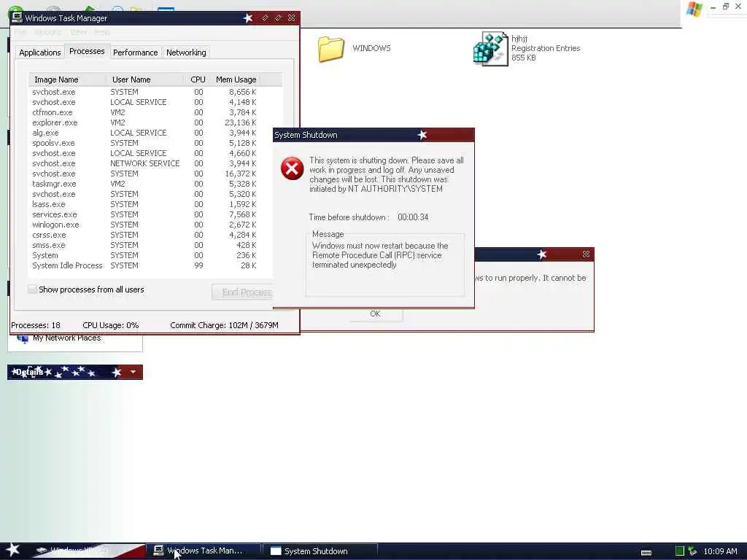Image resolution: width=747 pixels, height=560 pixels.
Task: Click Commit Charge: 102M / 3679M status
Action: tap(224, 325)
